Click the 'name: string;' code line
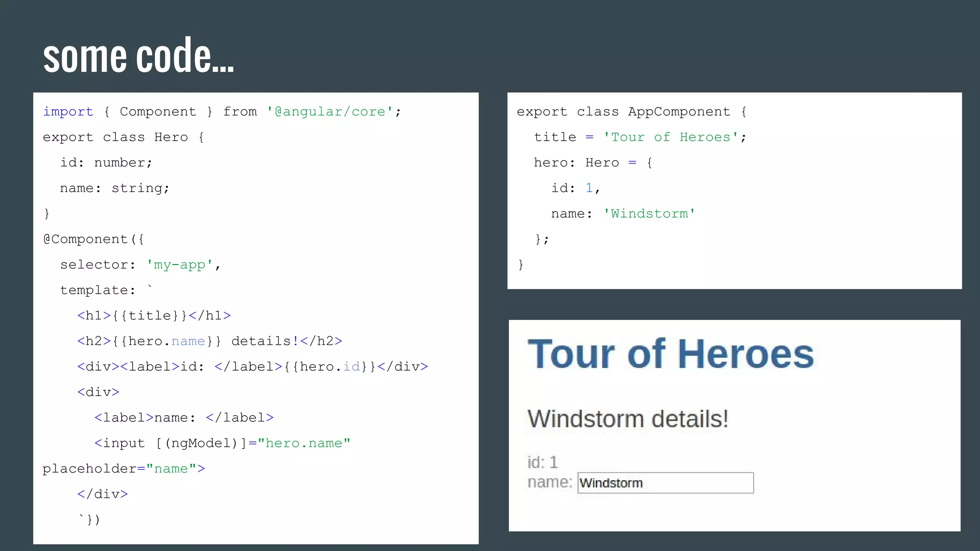Viewport: 980px width, 551px height. pos(115,188)
